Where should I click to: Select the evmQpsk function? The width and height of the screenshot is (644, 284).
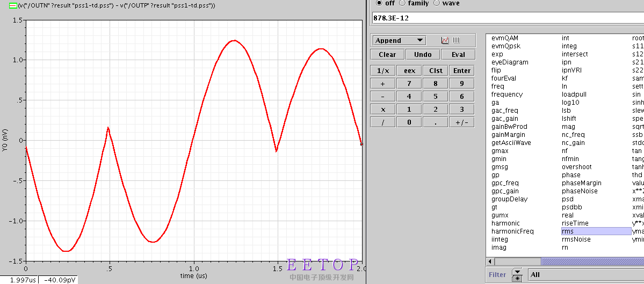coord(505,46)
